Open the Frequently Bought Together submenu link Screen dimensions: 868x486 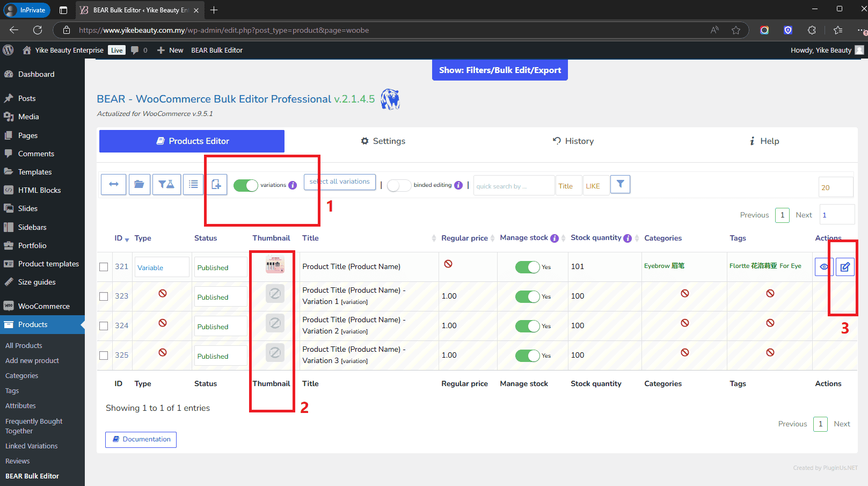pyautogui.click(x=34, y=426)
